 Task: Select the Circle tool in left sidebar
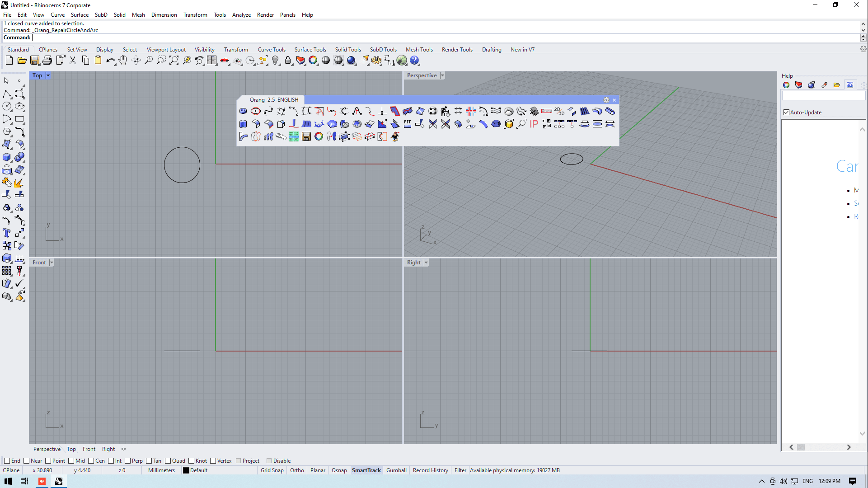(x=7, y=106)
